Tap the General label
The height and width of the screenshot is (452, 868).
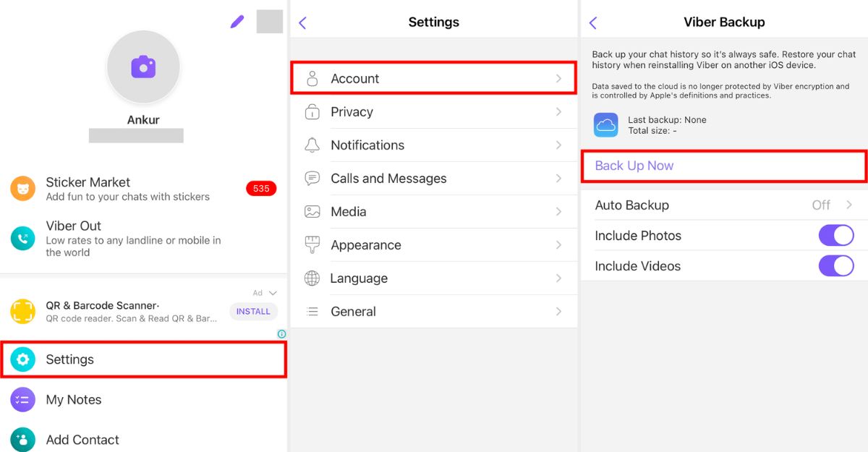pyautogui.click(x=353, y=312)
